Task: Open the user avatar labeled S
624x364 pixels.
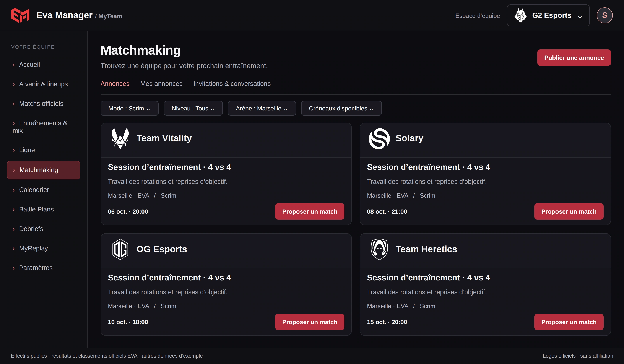Action: pos(604,15)
